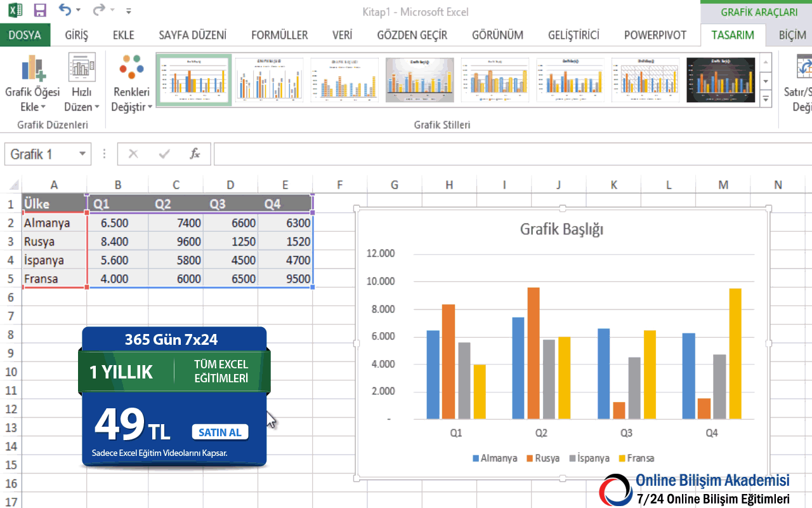The width and height of the screenshot is (812, 508).
Task: Select the dark background chart style thumbnail
Action: point(720,80)
